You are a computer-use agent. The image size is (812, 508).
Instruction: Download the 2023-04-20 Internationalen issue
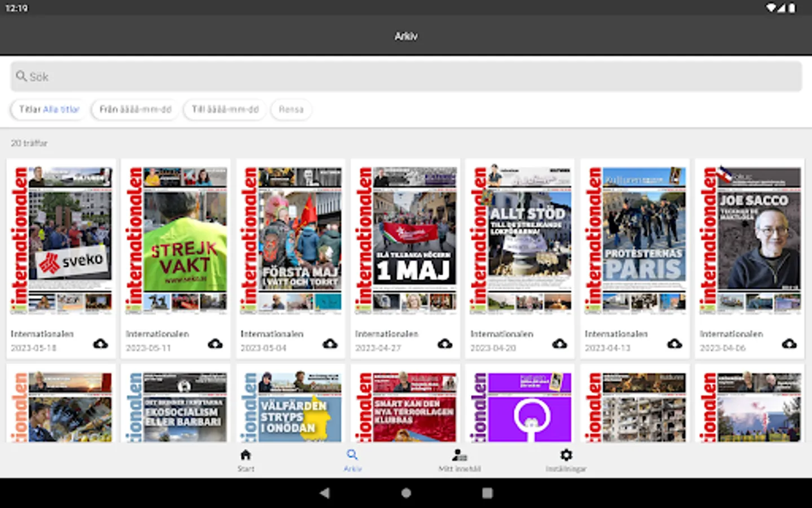[559, 344]
